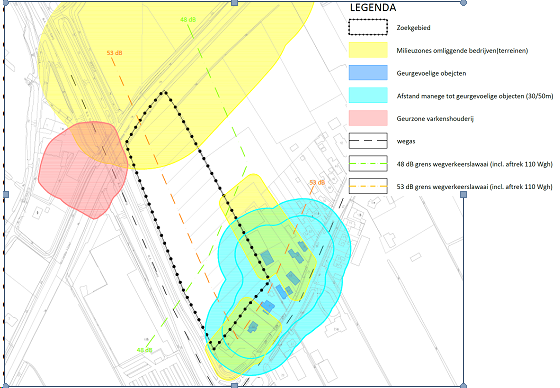Click the left-middle selection handle of the image
The width and height of the screenshot is (560, 388).
pyautogui.click(x=5, y=194)
